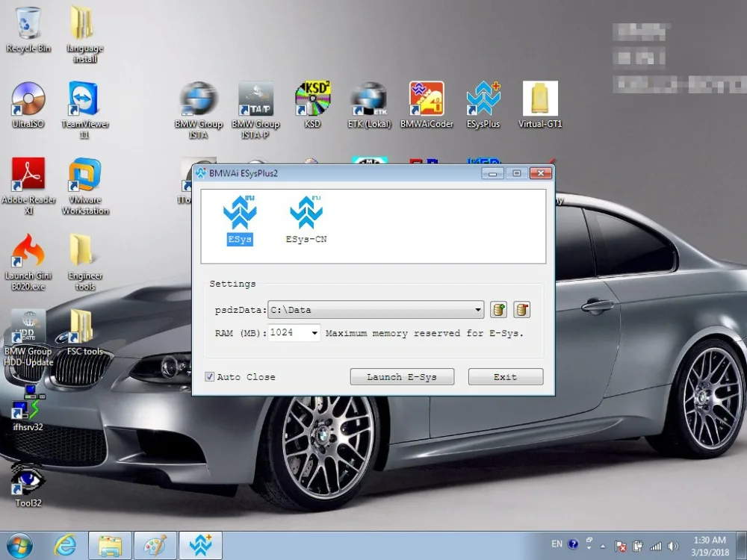Viewport: 747px width, 560px height.
Task: Select the BMW Group ISTA shortcut
Action: click(x=199, y=110)
